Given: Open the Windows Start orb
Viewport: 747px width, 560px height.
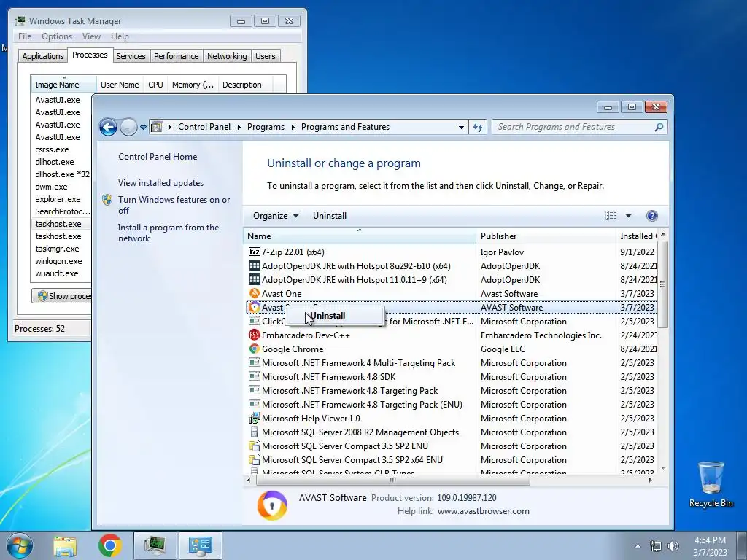Looking at the screenshot, I should pos(20,545).
